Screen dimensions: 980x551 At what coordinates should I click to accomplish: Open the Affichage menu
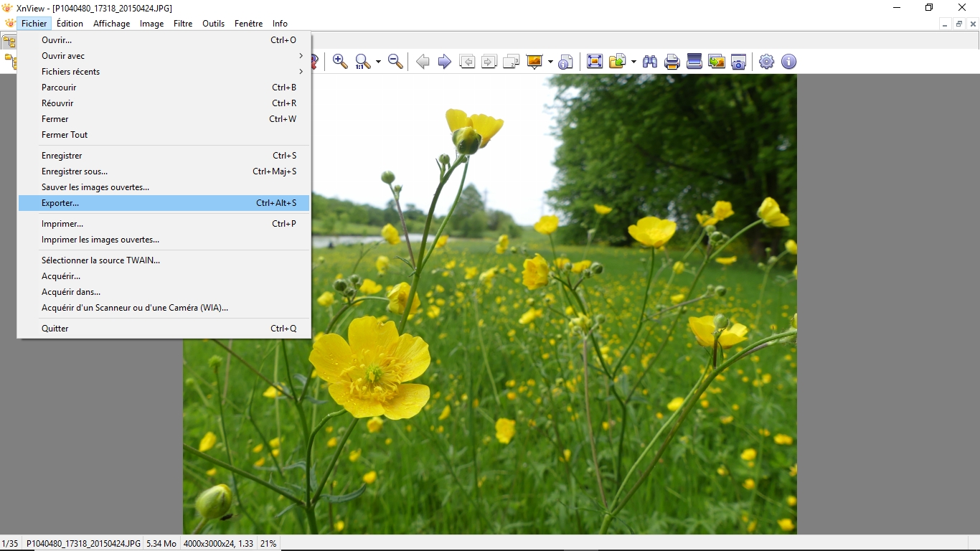112,24
